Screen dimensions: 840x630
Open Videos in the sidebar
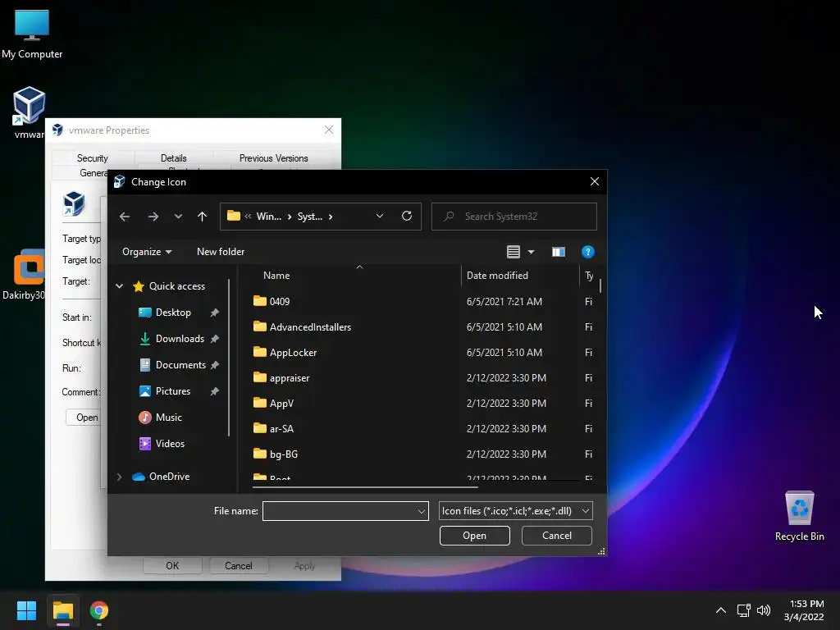point(170,444)
